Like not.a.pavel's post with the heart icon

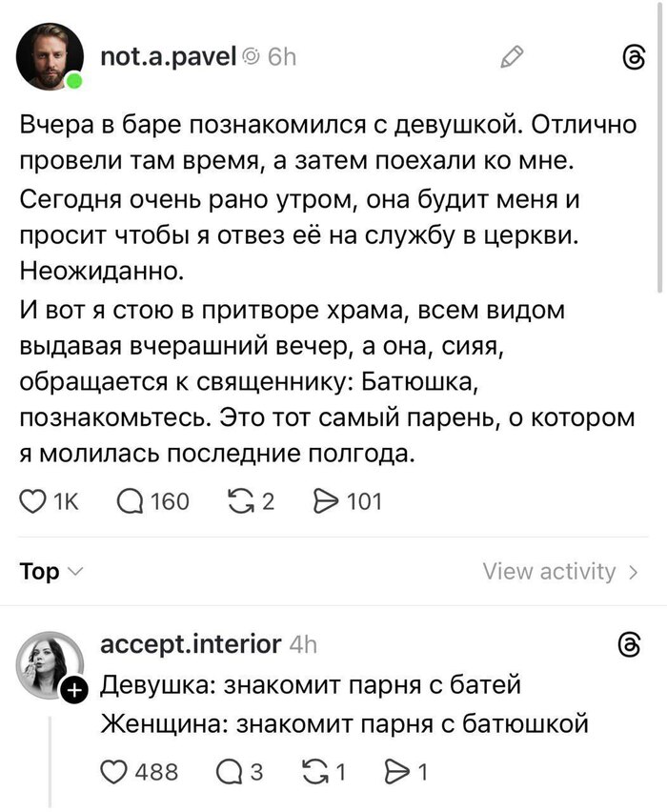tap(31, 500)
